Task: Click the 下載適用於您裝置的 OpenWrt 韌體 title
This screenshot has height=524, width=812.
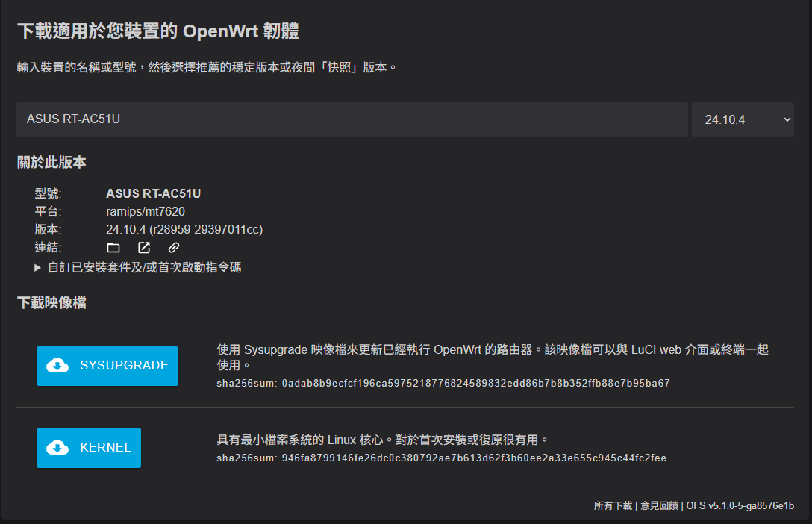Action: [158, 31]
